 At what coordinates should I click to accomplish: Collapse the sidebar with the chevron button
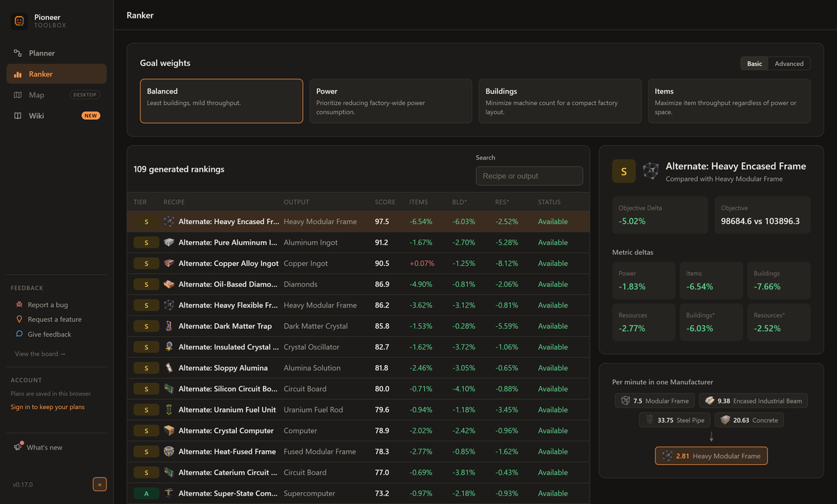tap(99, 484)
